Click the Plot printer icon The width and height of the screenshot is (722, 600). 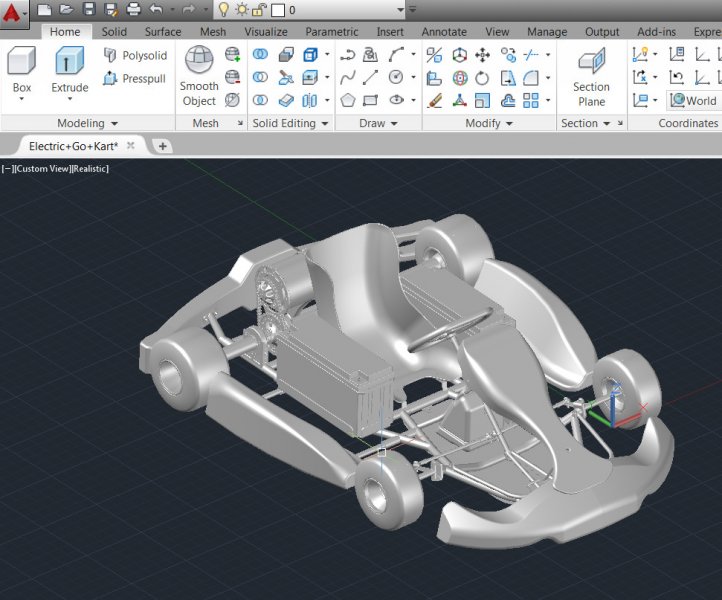click(133, 9)
